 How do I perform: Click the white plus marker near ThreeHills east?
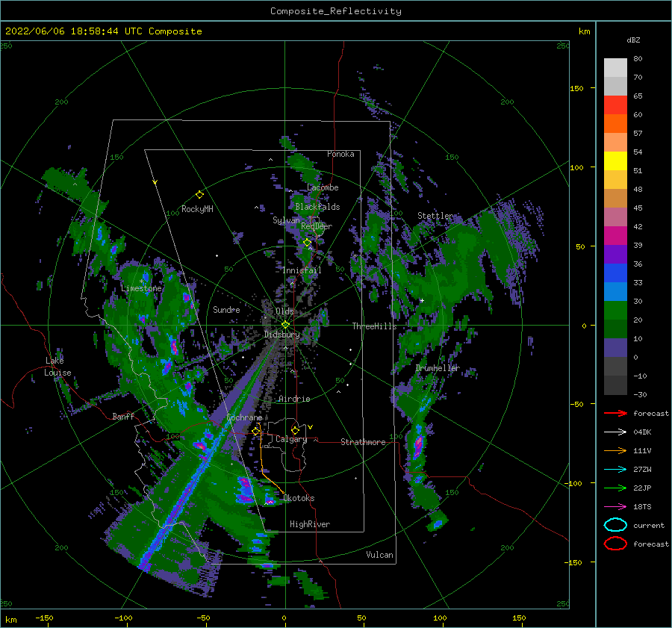point(422,300)
